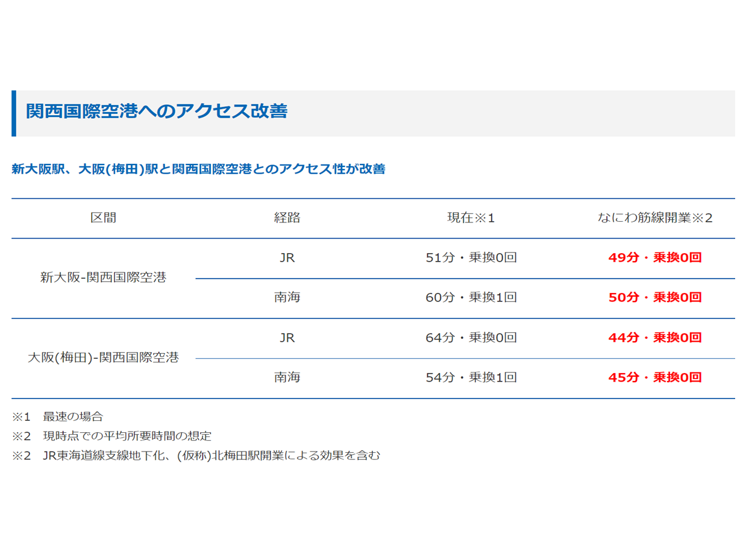Select the 大阪(梅田)-関西国際空港 section cell
746x560 pixels.
tap(103, 357)
